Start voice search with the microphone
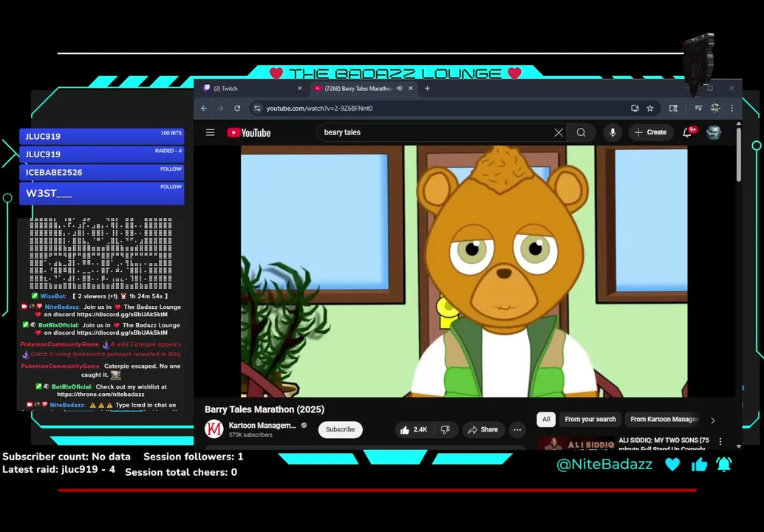764x532 pixels. pos(613,132)
